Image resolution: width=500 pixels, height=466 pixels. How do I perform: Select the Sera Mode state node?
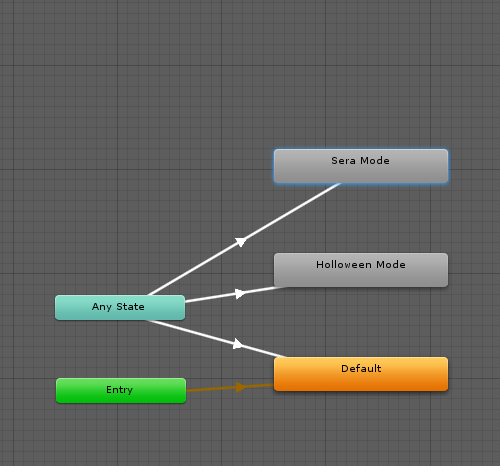(x=361, y=166)
